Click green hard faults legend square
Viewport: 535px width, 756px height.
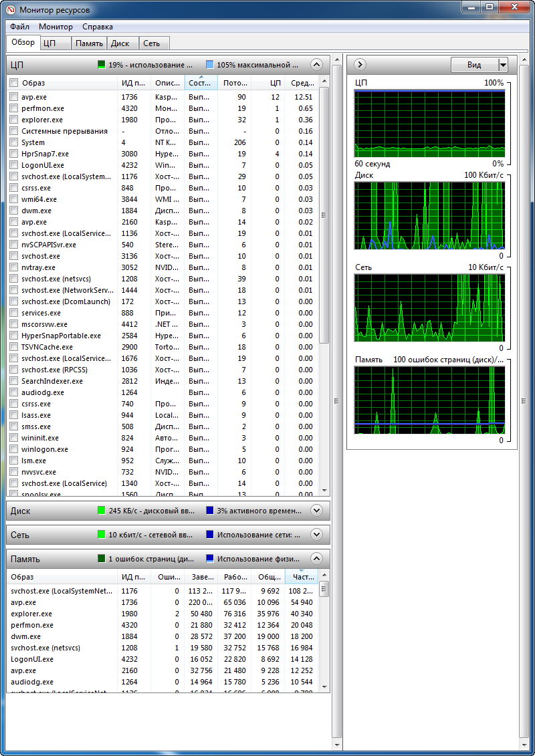[101, 559]
